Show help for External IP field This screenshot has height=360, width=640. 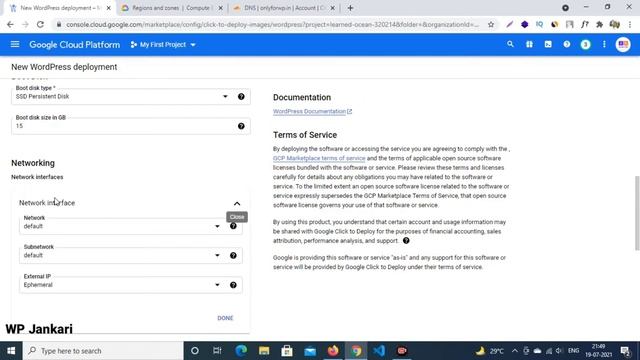pyautogui.click(x=233, y=285)
